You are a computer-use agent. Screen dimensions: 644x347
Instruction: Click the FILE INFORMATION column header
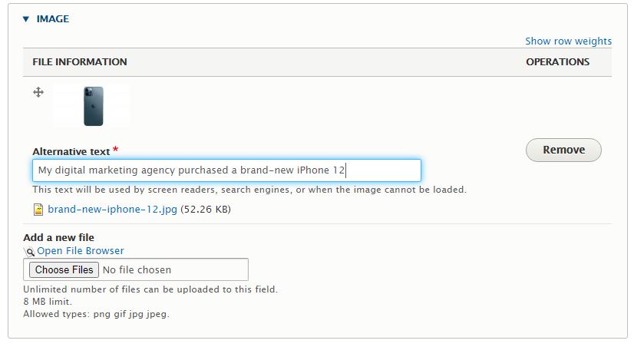click(80, 62)
